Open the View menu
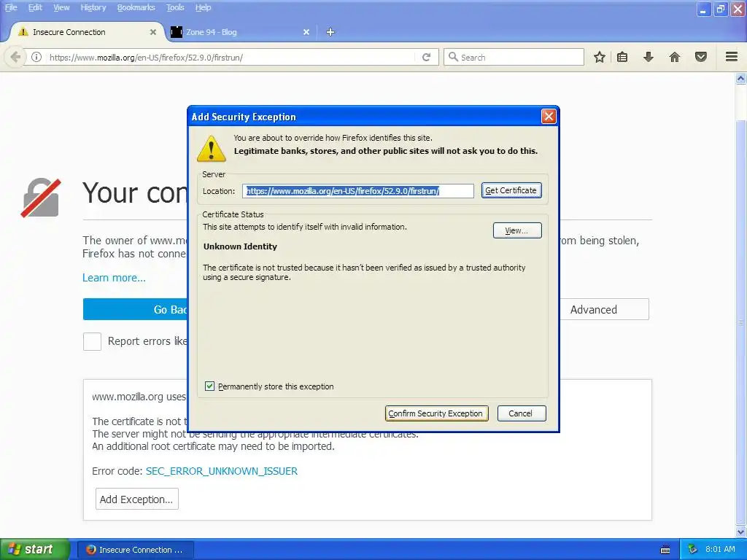This screenshot has width=747, height=560. [x=61, y=7]
